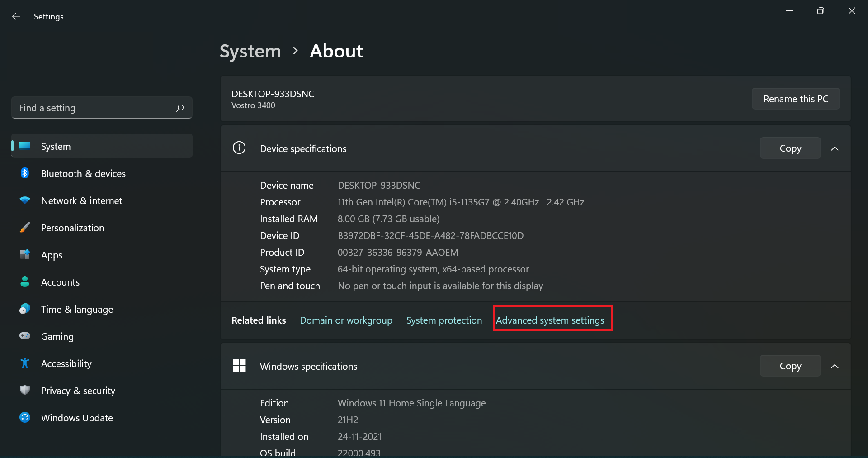
Task: Click the No pen or touch input text
Action: (x=440, y=286)
